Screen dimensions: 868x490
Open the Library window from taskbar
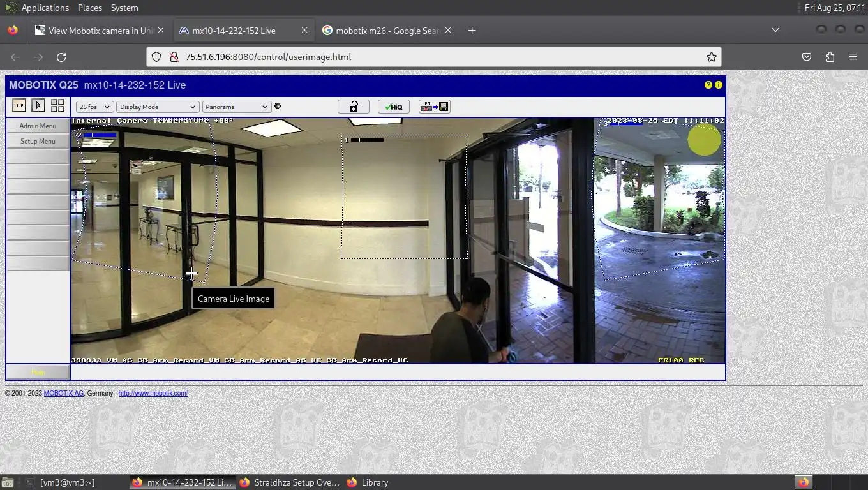367,482
